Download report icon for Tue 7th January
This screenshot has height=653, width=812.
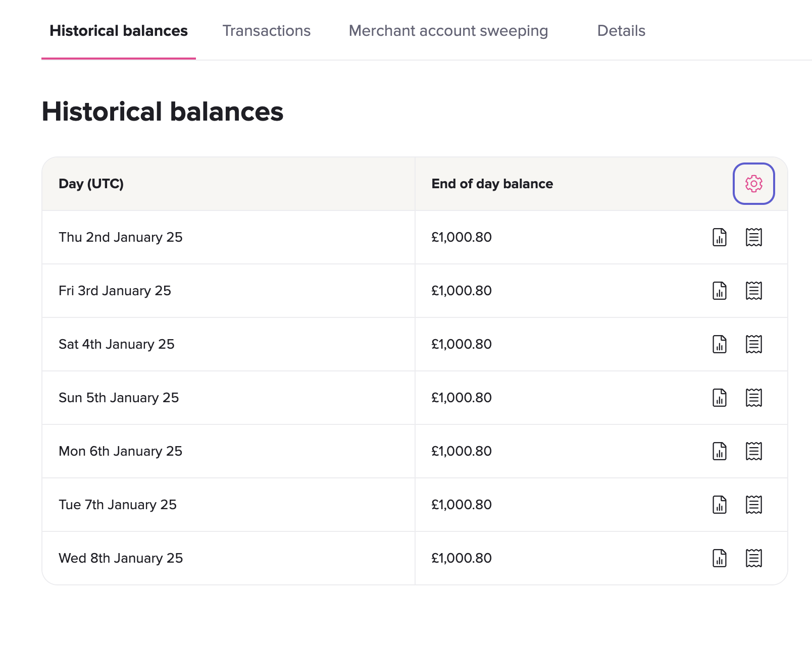(x=720, y=505)
